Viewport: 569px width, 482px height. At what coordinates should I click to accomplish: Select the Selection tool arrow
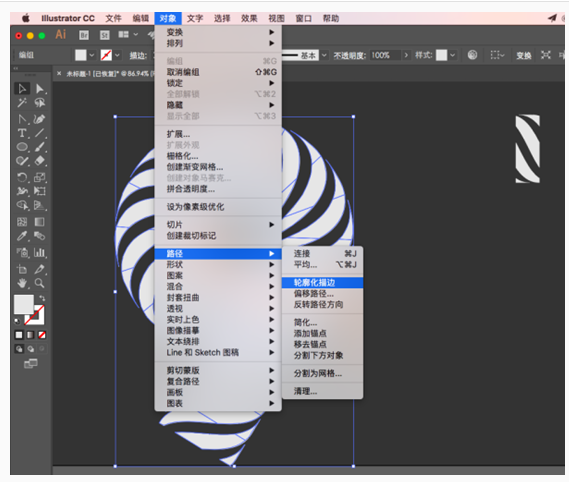(22, 89)
